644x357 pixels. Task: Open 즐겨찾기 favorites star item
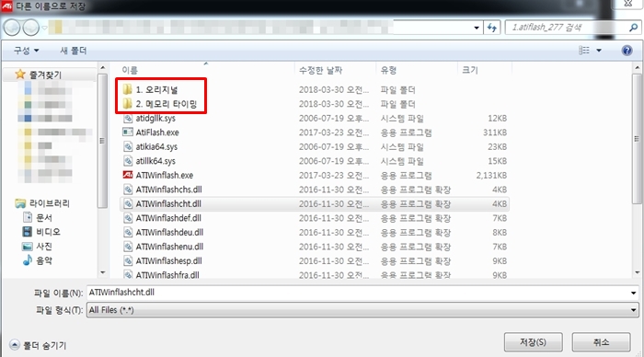point(39,75)
